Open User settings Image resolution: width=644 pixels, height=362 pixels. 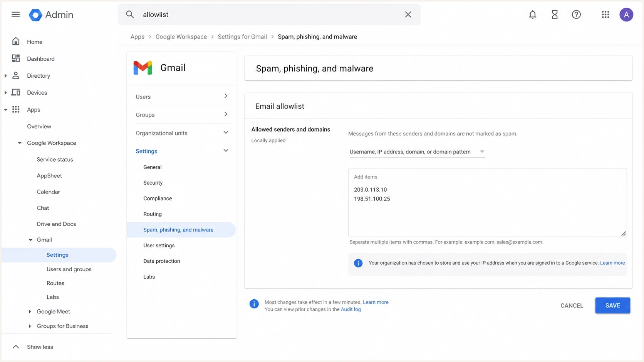pyautogui.click(x=159, y=245)
